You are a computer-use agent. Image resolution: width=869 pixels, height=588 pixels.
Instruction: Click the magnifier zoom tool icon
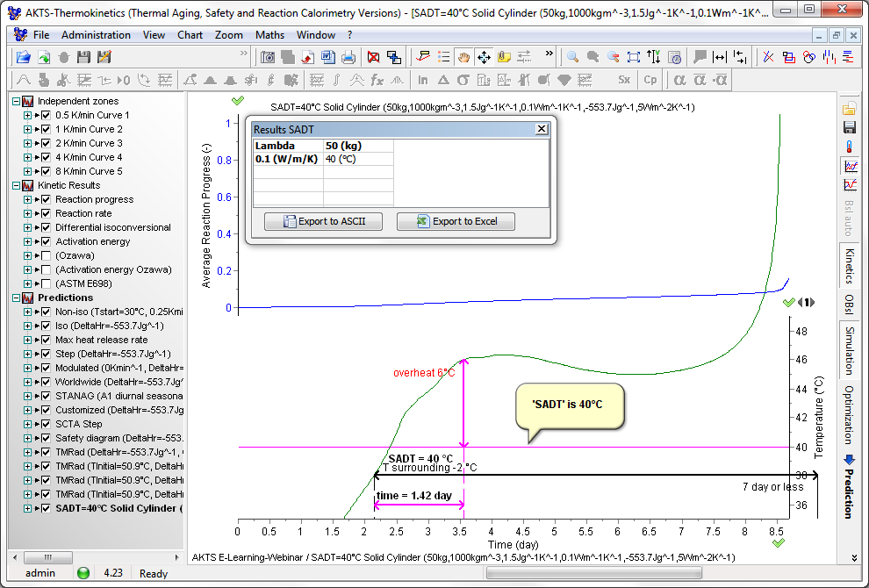tap(572, 57)
